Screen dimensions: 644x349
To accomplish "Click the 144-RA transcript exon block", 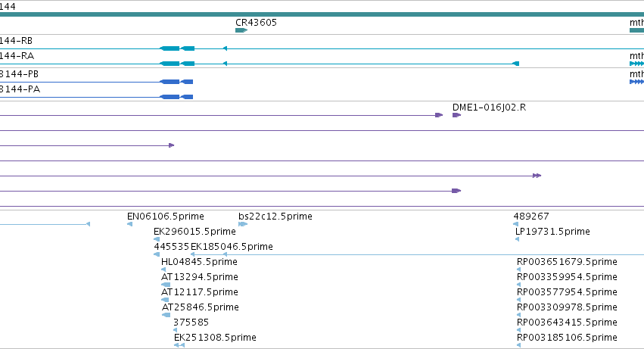I will click(177, 64).
